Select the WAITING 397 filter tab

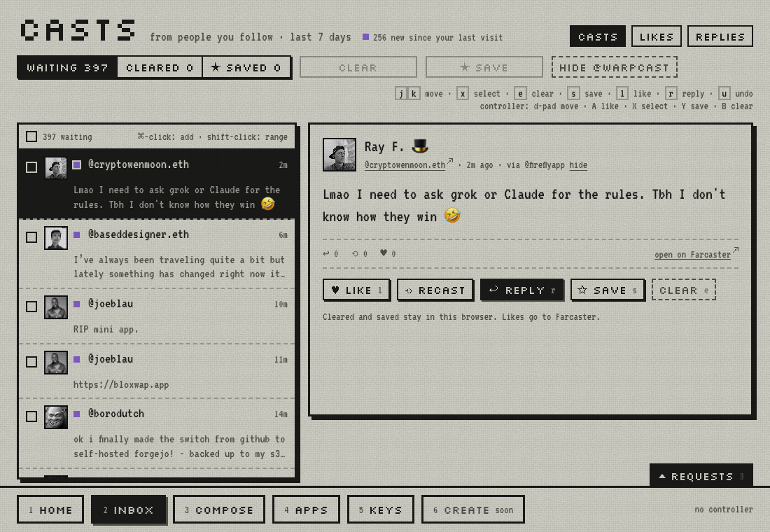pos(67,67)
